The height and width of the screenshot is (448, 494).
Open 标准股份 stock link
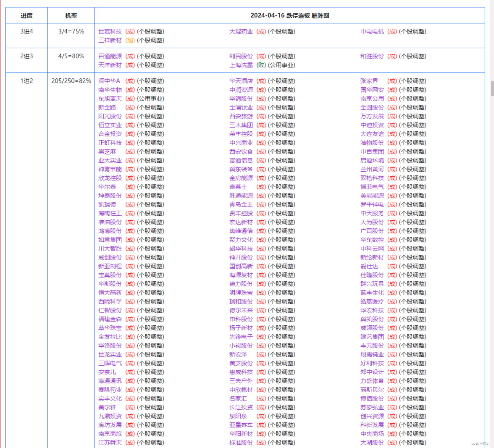pos(241,443)
